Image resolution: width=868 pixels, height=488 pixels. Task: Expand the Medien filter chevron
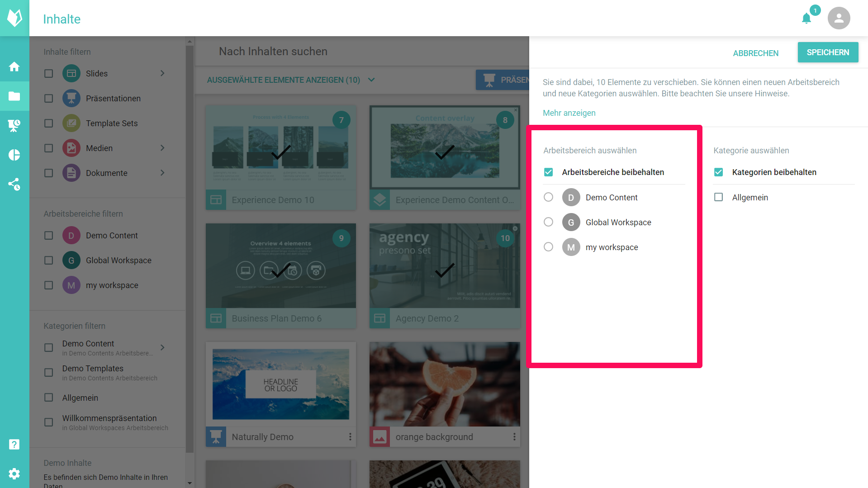(162, 148)
